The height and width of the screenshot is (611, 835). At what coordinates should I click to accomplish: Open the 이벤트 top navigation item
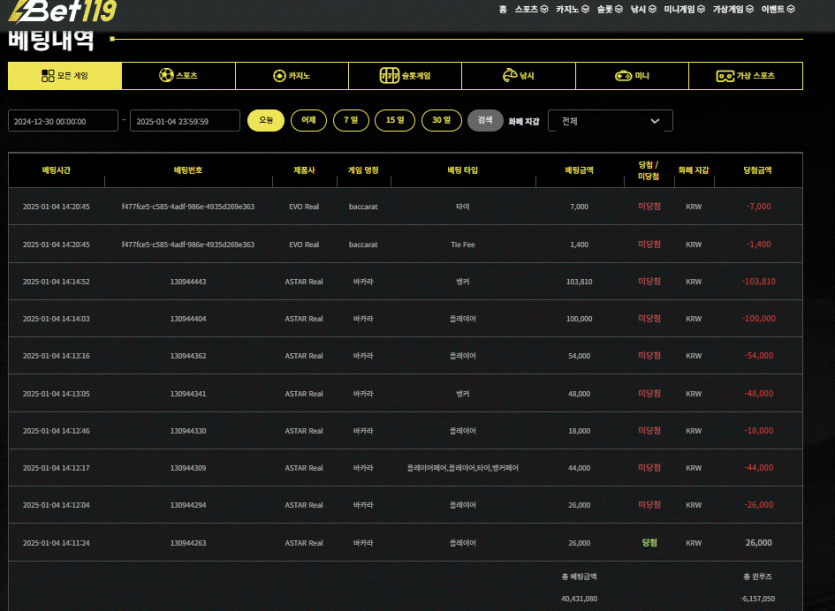(778, 9)
